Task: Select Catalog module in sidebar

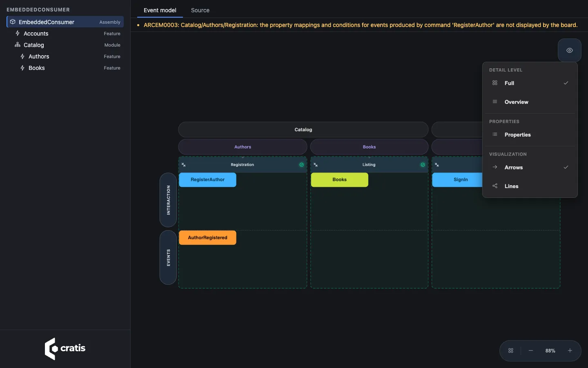Action: point(65,45)
